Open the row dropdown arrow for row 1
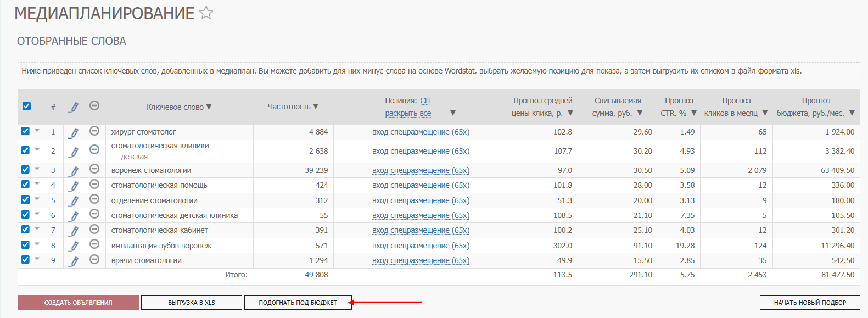This screenshot has width=868, height=318. (37, 131)
